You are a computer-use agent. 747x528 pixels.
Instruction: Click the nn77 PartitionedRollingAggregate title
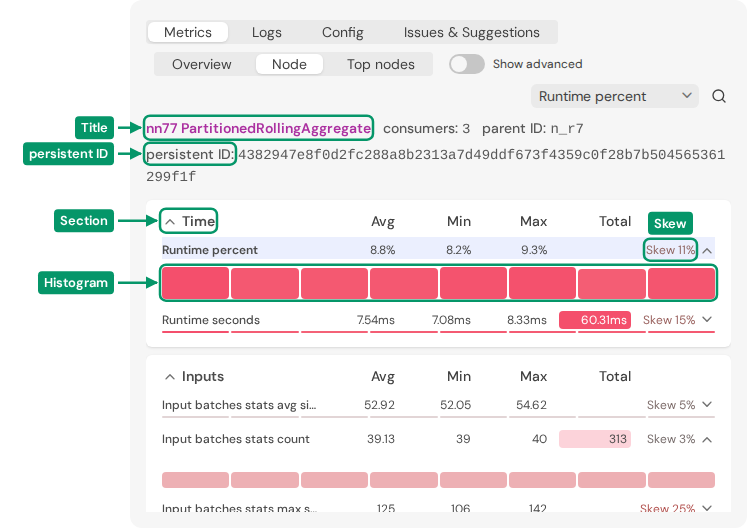[x=258, y=128]
